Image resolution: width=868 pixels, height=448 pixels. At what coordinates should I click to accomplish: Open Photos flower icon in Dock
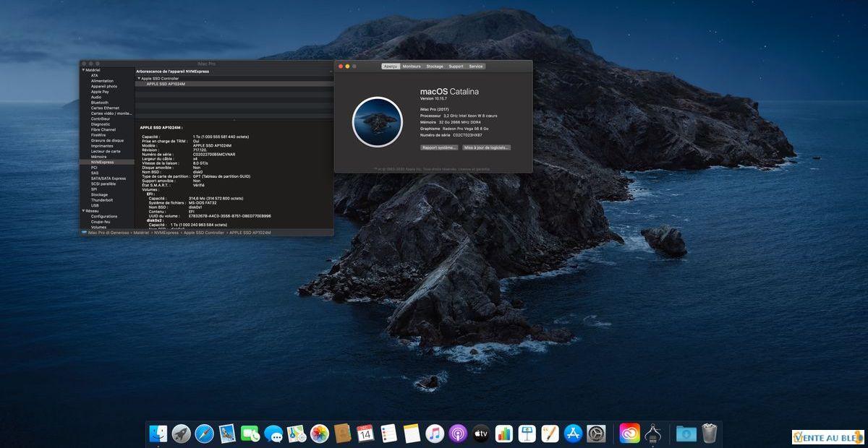pos(320,434)
